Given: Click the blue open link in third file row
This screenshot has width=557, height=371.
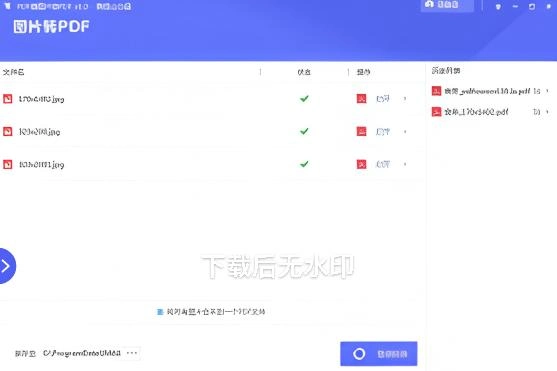Looking at the screenshot, I should click(383, 164).
